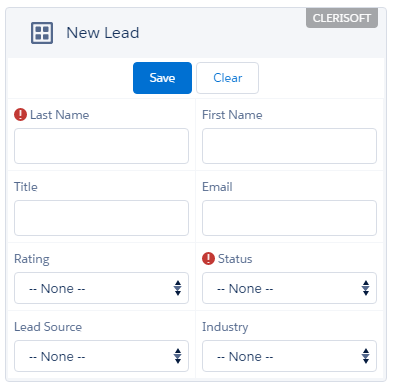Screen dimensions: 398x389
Task: Click the Last Name required-field error icon
Action: [x=20, y=115]
